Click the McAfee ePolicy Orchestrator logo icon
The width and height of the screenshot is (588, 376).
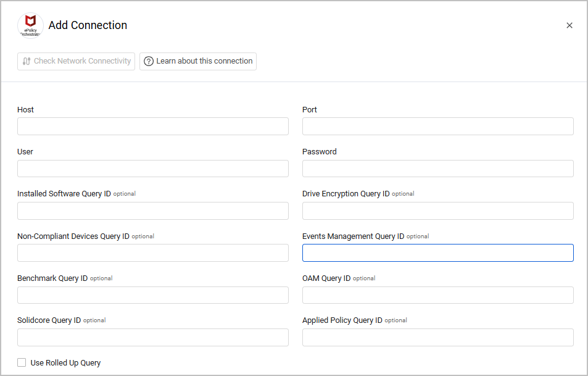click(30, 25)
